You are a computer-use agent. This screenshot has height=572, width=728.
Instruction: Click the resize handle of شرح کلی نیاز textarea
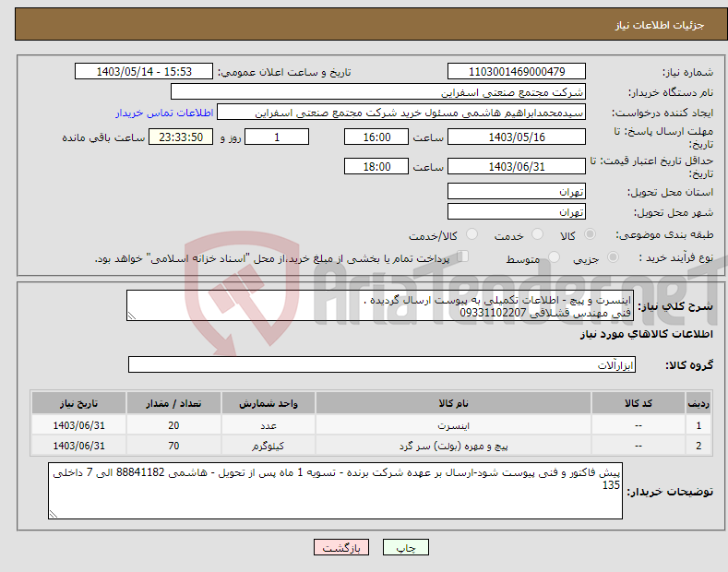132,316
